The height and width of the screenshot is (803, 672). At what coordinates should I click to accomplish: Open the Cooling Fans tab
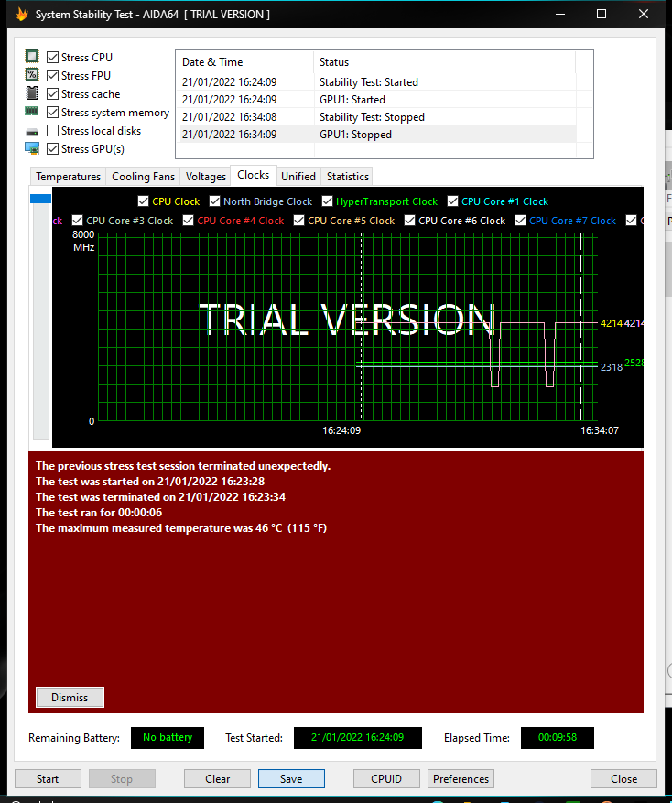point(143,176)
